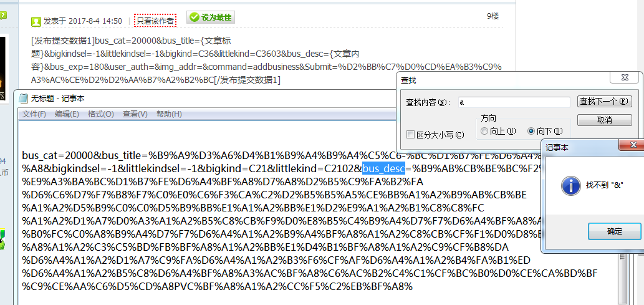Click the 查找内容 input field
Viewport: 644px width, 305px height.
[514, 102]
